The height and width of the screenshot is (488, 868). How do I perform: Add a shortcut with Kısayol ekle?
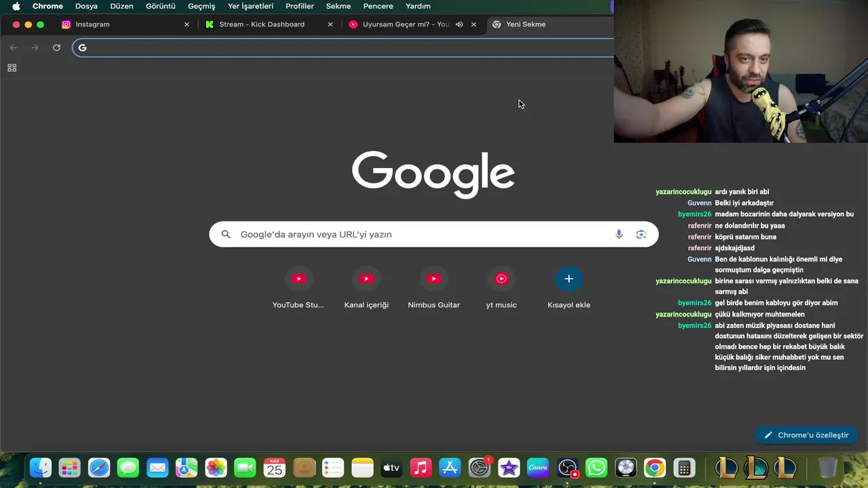[x=569, y=288]
